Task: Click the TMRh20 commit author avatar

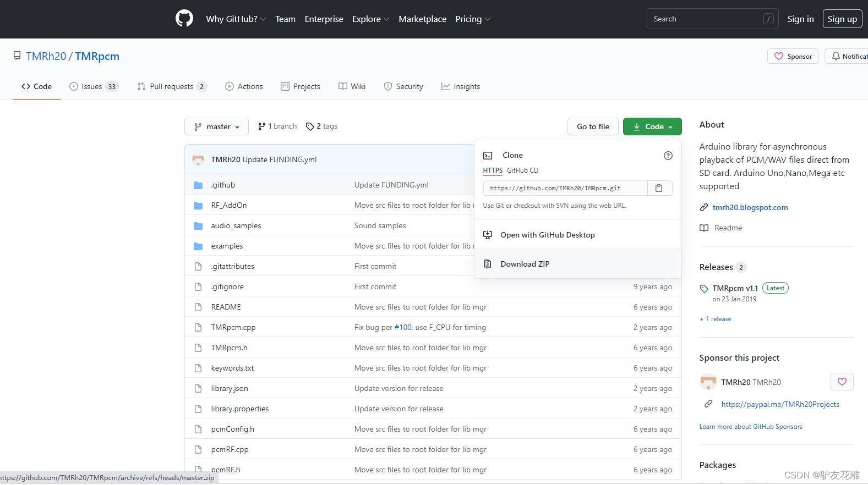Action: point(198,160)
